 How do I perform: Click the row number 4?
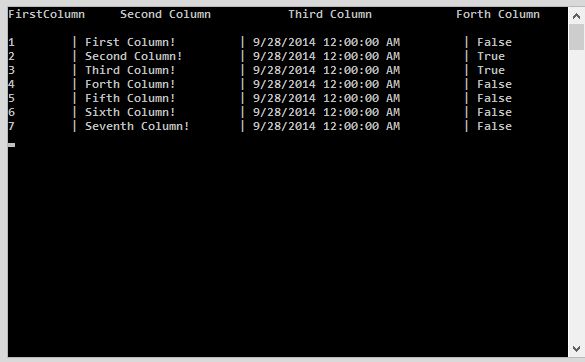point(12,84)
